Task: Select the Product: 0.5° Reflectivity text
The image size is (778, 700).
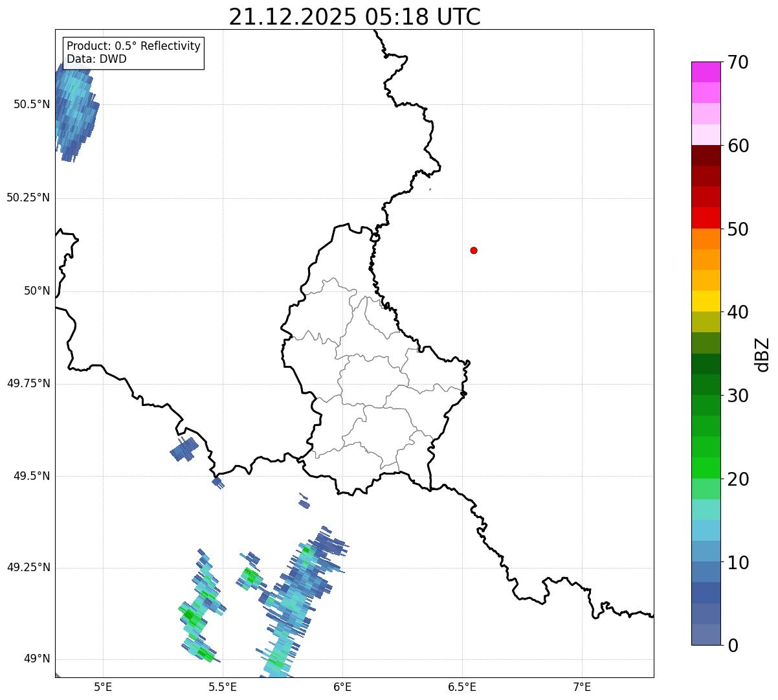Action: [x=134, y=47]
